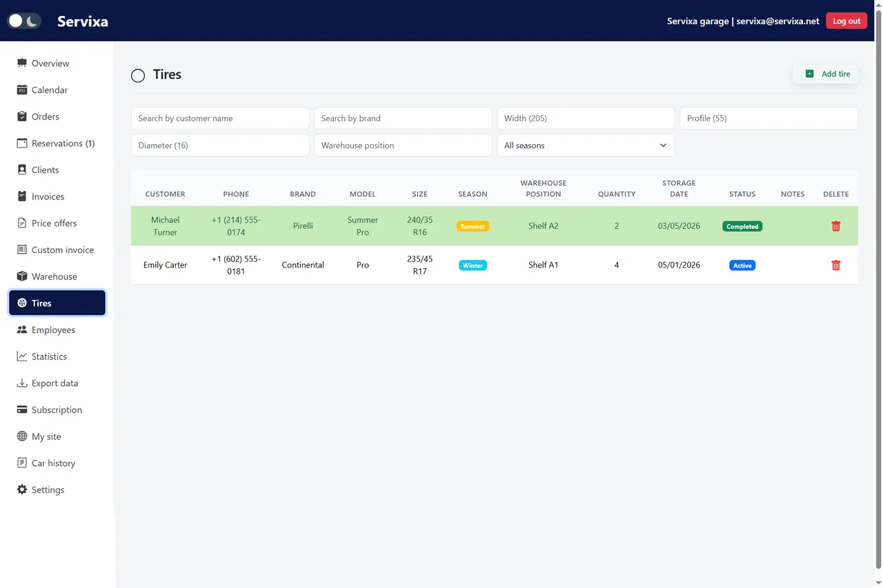Click the Warehouse box icon
The height and width of the screenshot is (588, 883).
tap(22, 276)
